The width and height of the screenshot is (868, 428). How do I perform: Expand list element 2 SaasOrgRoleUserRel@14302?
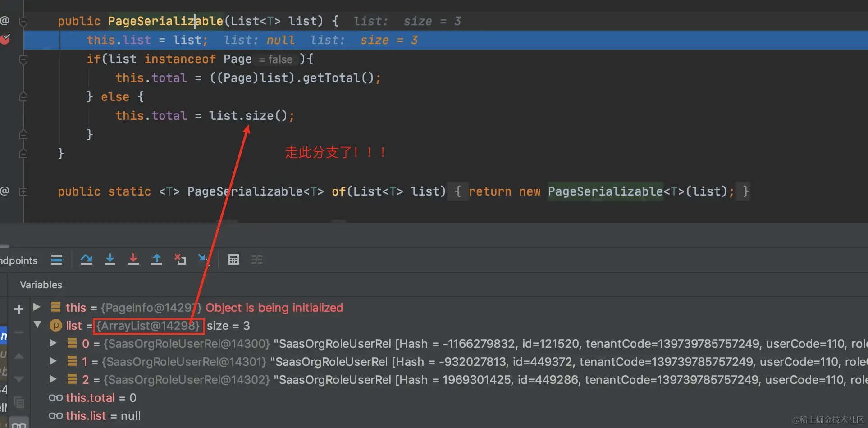click(53, 379)
